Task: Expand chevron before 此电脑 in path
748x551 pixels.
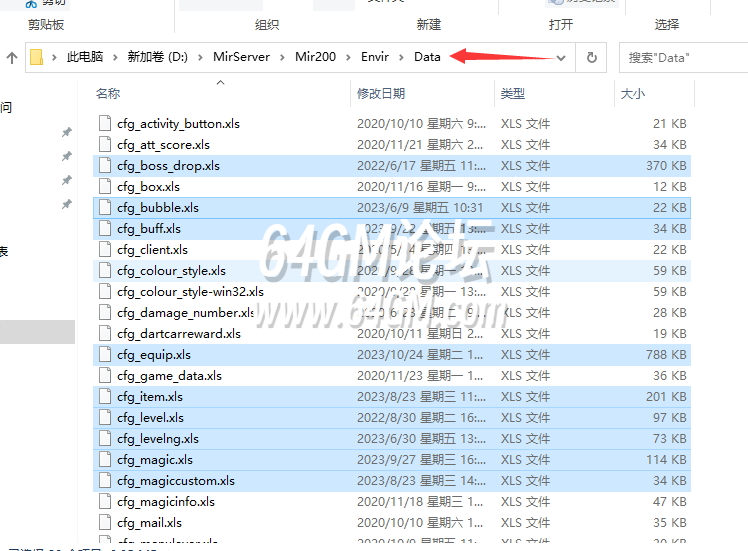Action: (54, 57)
